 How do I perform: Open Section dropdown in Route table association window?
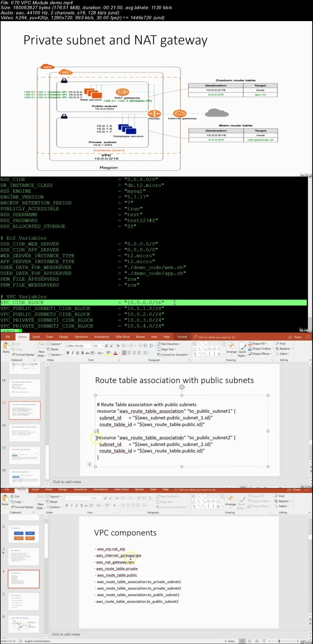[55, 355]
